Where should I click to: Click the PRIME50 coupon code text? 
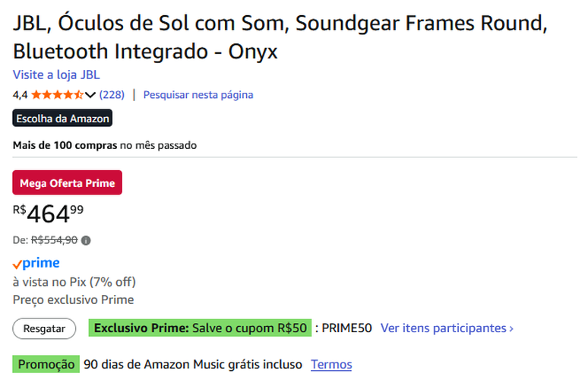(x=346, y=328)
